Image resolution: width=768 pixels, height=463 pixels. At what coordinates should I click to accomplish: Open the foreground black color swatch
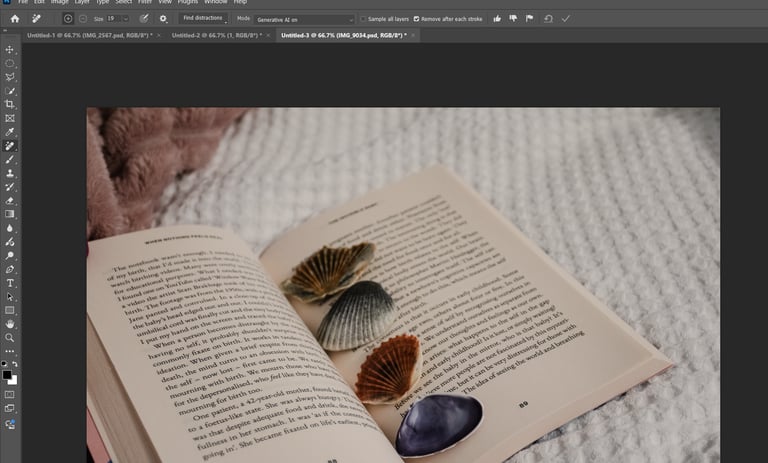pyautogui.click(x=7, y=375)
